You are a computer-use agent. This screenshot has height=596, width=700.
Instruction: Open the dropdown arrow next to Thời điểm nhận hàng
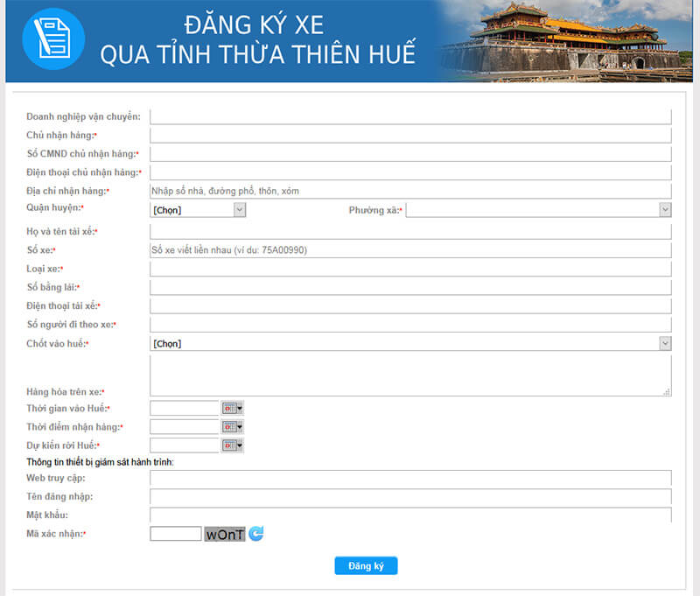click(239, 426)
